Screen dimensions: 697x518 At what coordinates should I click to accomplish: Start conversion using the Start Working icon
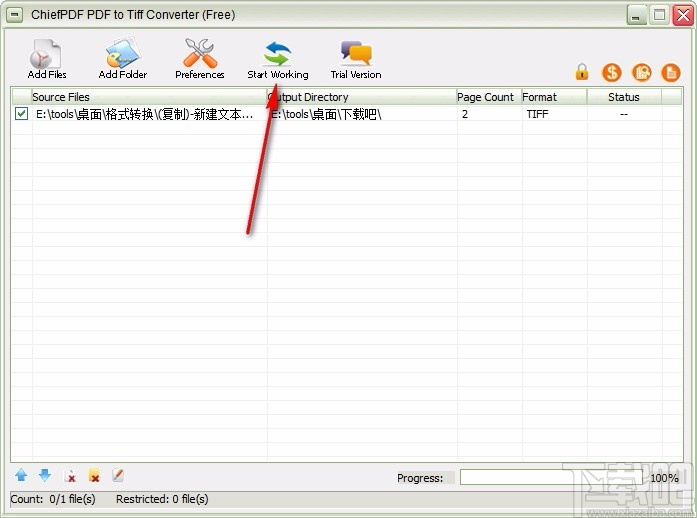(x=278, y=60)
